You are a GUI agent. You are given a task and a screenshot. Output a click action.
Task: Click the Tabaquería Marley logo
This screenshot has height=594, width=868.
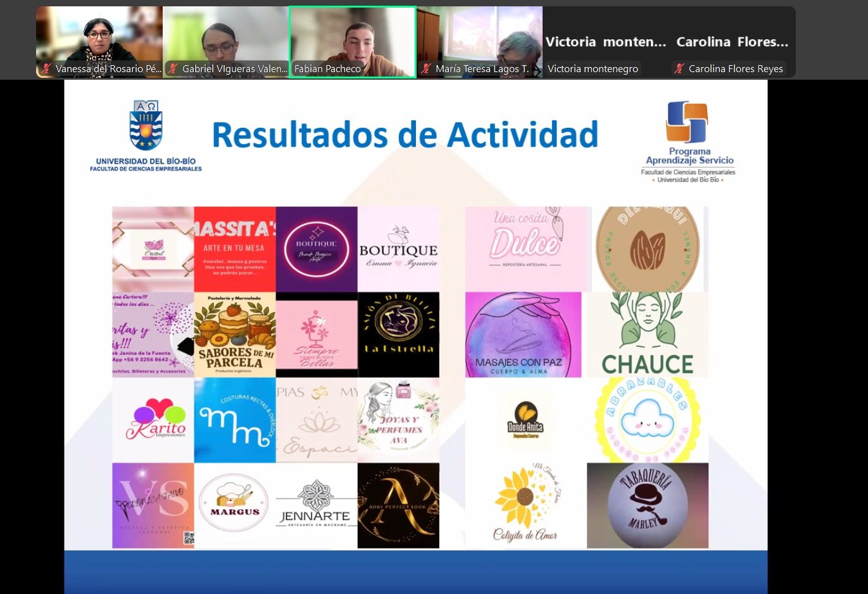[x=648, y=505]
